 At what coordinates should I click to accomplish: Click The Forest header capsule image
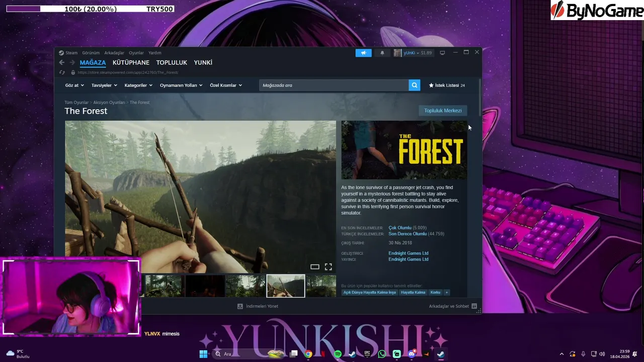(404, 150)
